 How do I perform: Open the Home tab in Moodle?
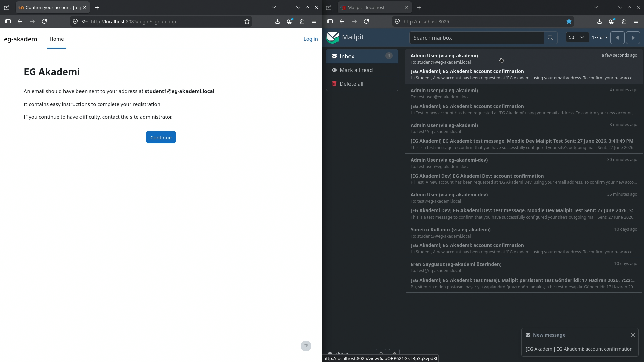pyautogui.click(x=57, y=39)
